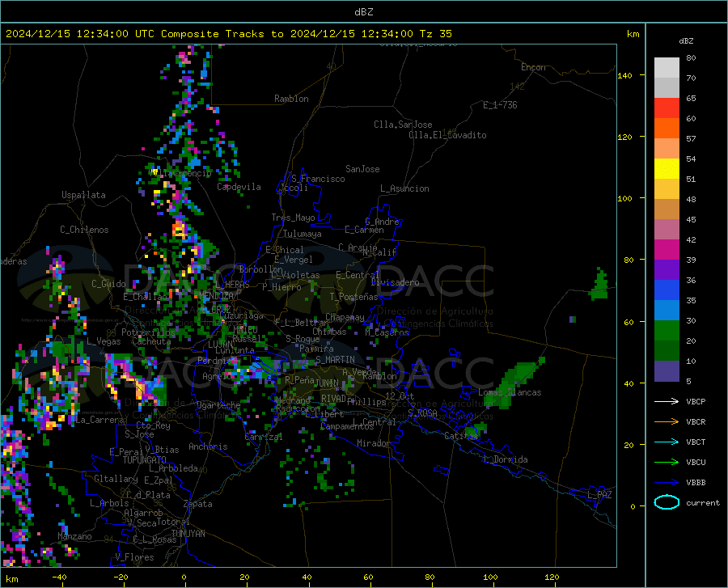Click the white VBCP arrow in the legend

point(667,401)
